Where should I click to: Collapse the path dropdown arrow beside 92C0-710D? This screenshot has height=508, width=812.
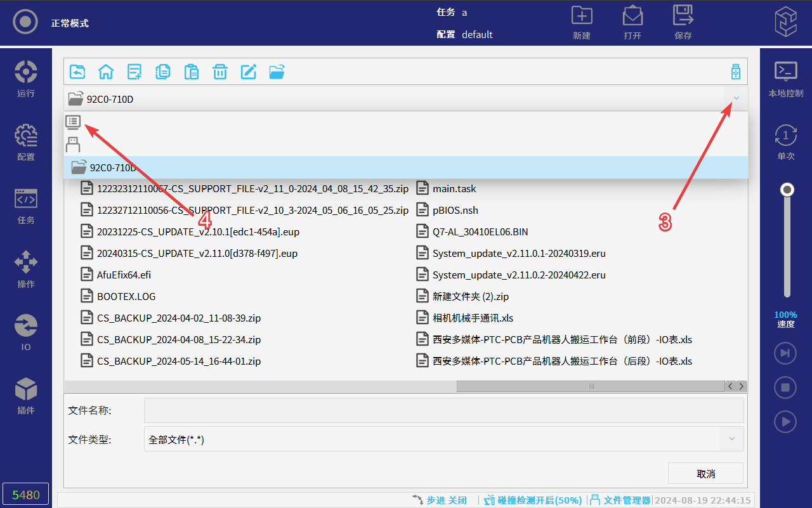click(x=736, y=98)
